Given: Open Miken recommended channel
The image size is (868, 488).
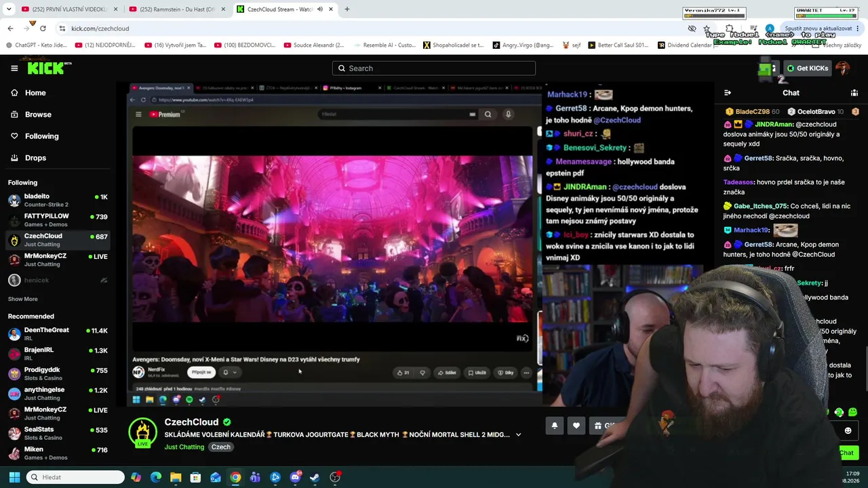Looking at the screenshot, I should 58,453.
